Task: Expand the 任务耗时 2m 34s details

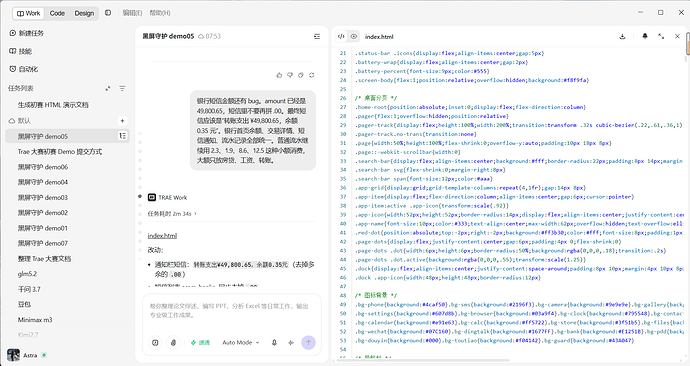Action: point(172,214)
